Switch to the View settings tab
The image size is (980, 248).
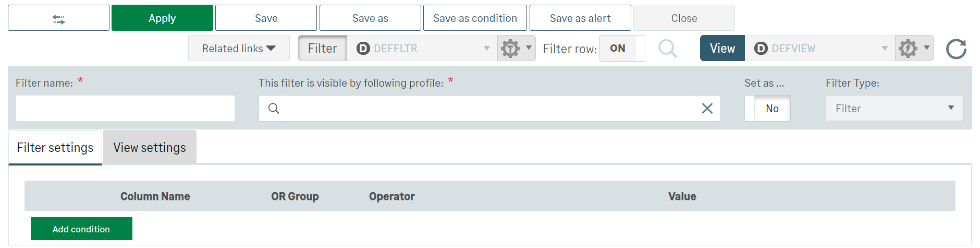pos(150,148)
